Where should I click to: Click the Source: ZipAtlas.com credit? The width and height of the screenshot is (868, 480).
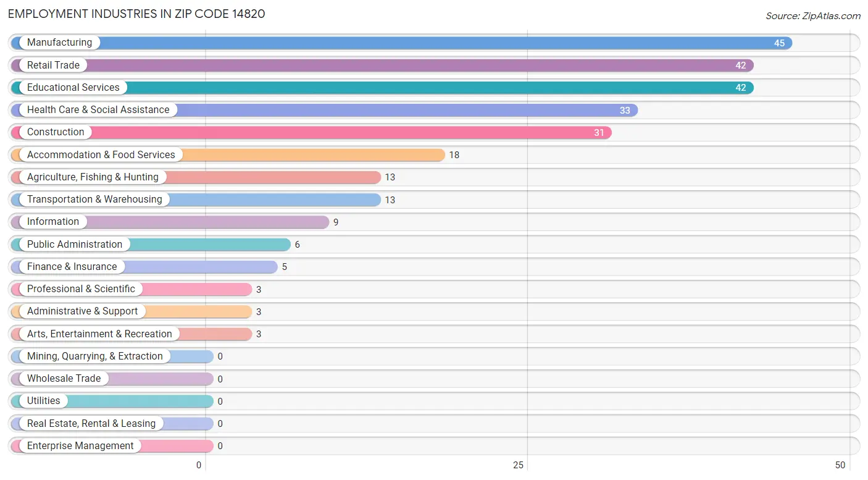813,16
